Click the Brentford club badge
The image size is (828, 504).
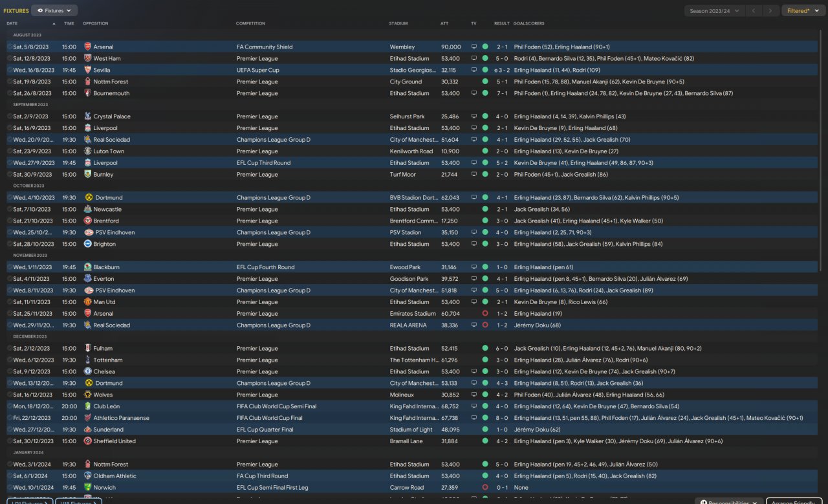point(88,221)
